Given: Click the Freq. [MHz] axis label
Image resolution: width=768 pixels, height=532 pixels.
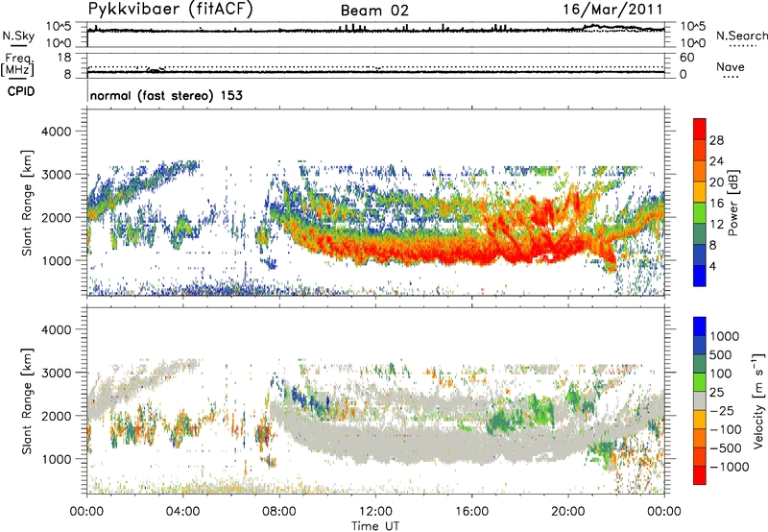Looking at the screenshot, I should (x=17, y=64).
